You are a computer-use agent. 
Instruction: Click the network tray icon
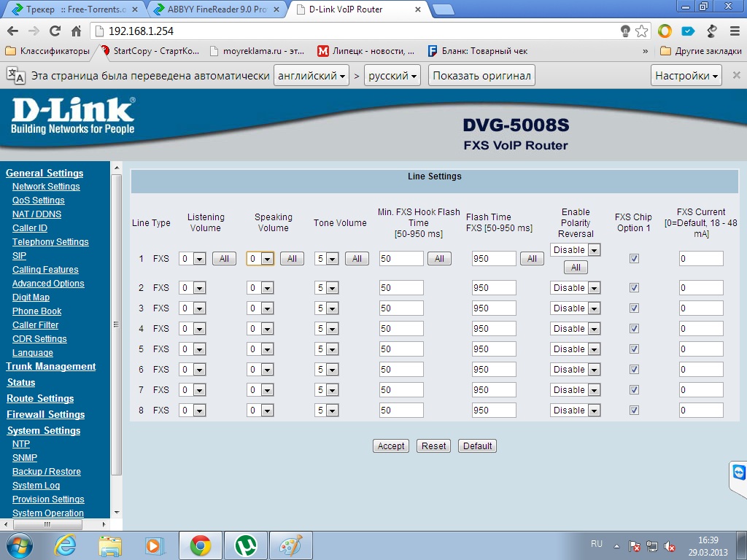[652, 545]
